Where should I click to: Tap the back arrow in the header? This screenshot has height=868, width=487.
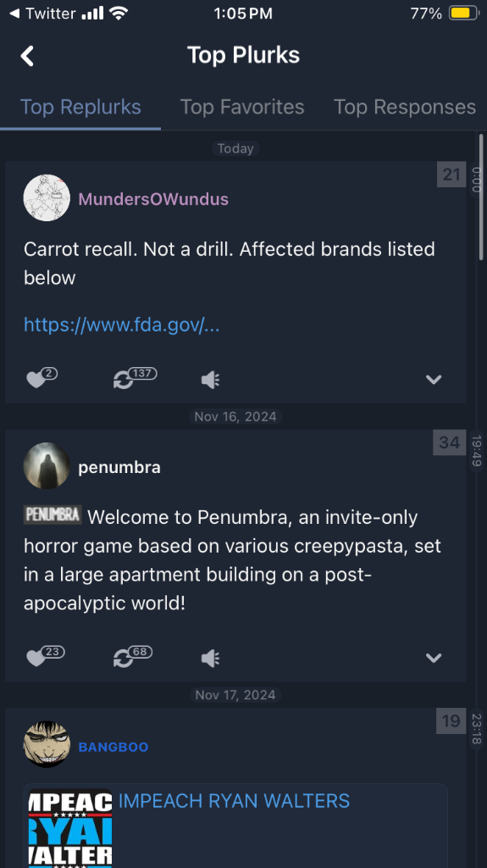coord(27,56)
